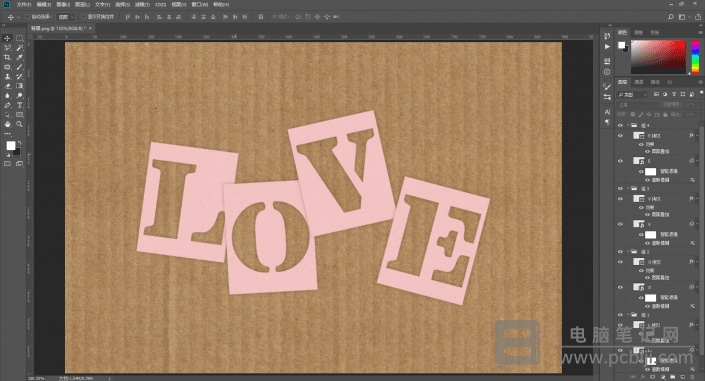
Task: Open the Character panel icon
Action: tap(607, 112)
